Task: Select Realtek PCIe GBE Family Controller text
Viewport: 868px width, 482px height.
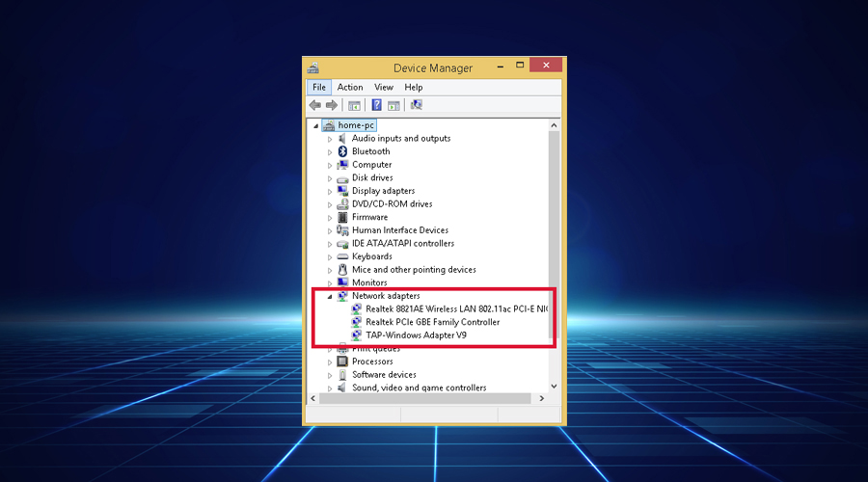Action: tap(432, 322)
